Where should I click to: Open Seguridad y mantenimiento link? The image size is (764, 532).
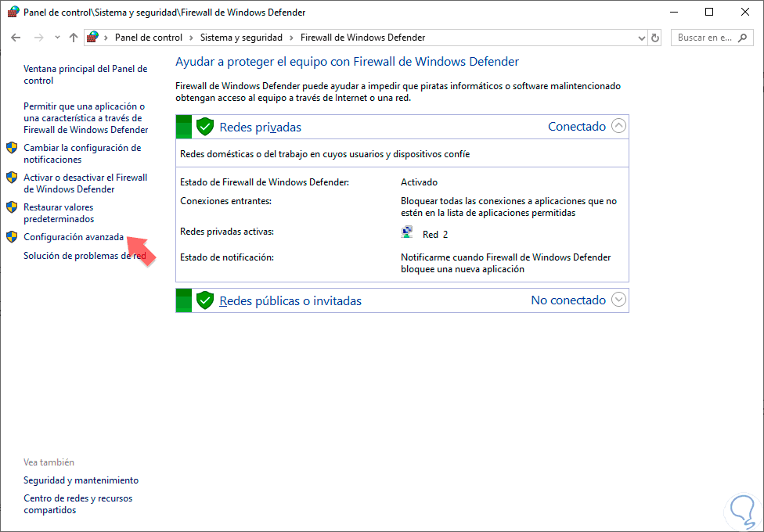click(x=81, y=480)
